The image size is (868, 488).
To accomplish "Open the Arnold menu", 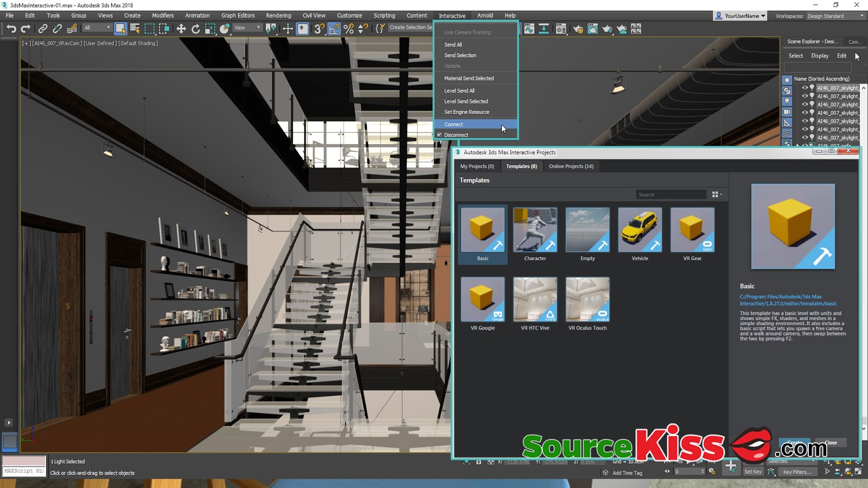I will pyautogui.click(x=485, y=16).
